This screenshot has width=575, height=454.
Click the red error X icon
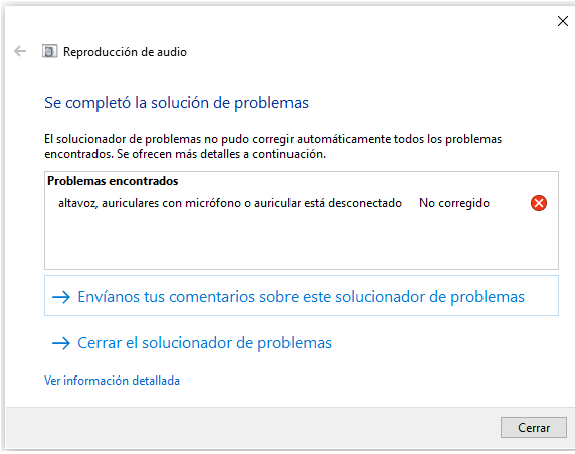pos(539,203)
